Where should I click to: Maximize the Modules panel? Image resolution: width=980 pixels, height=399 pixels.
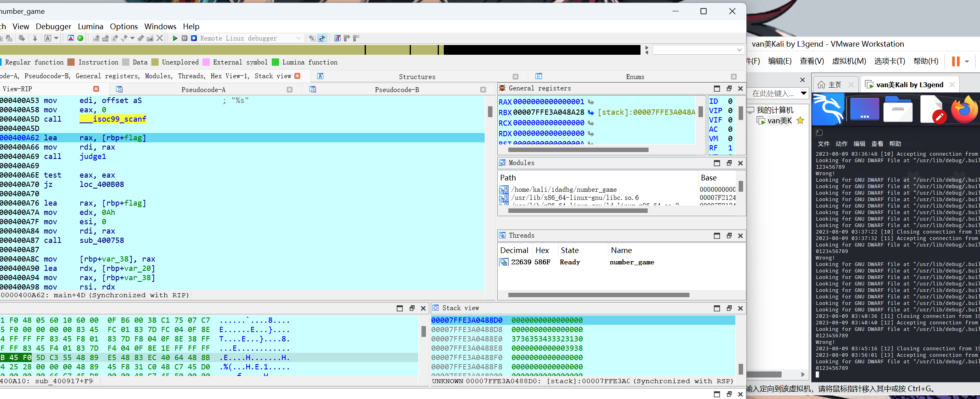coord(717,163)
